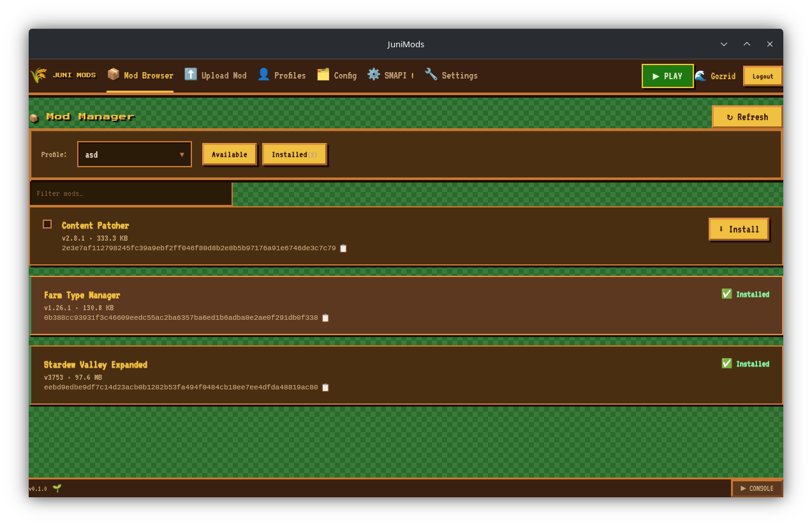
Task: Click the green checkmark for Stardew Valley Expanded
Action: pos(727,363)
